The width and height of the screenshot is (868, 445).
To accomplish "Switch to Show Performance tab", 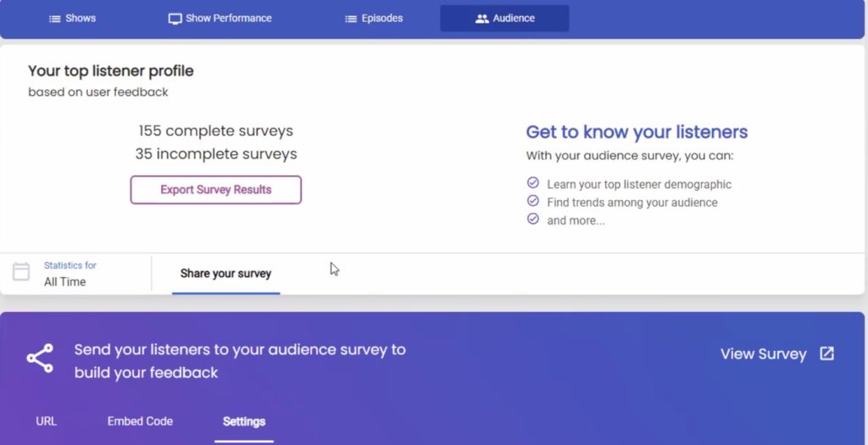I will pos(220,19).
